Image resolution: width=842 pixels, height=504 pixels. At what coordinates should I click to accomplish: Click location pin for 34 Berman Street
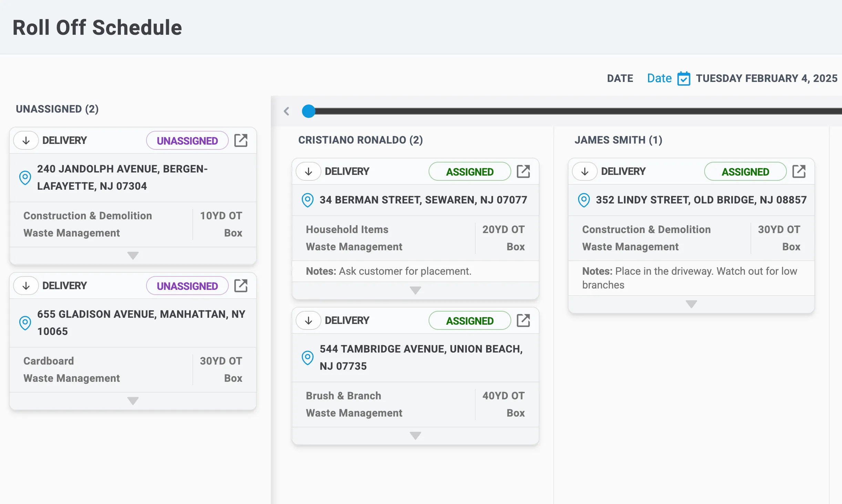pos(307,200)
